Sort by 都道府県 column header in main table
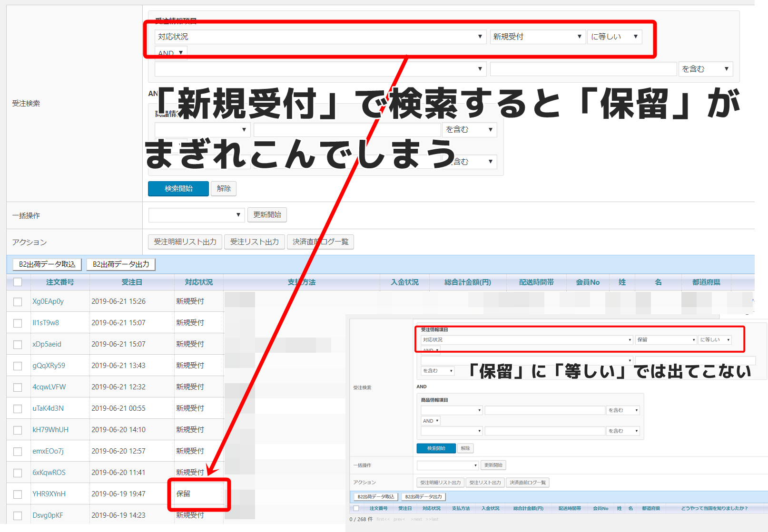The height and width of the screenshot is (532, 768). pyautogui.click(x=706, y=282)
